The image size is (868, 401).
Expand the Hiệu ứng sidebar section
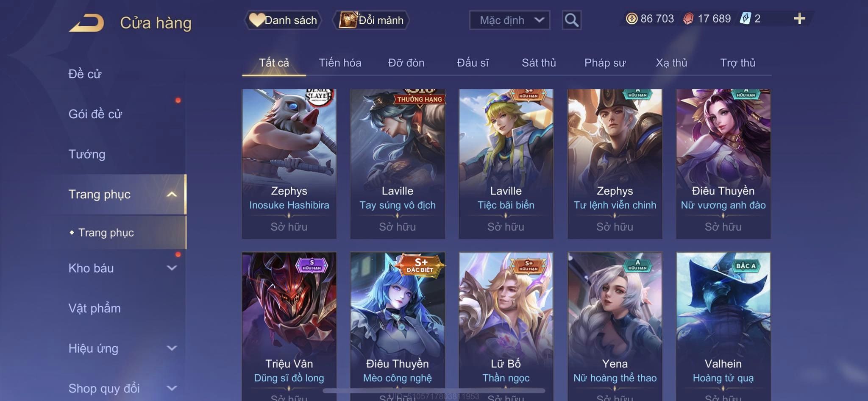click(172, 348)
